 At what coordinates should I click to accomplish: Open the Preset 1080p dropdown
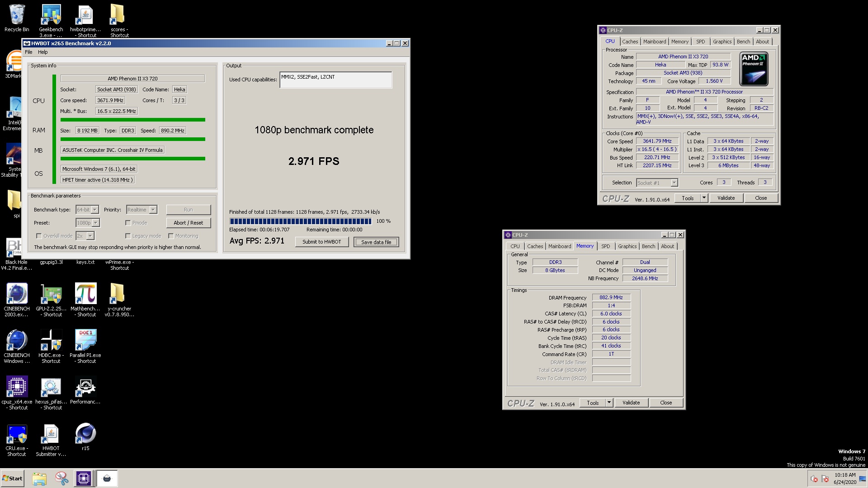[88, 223]
